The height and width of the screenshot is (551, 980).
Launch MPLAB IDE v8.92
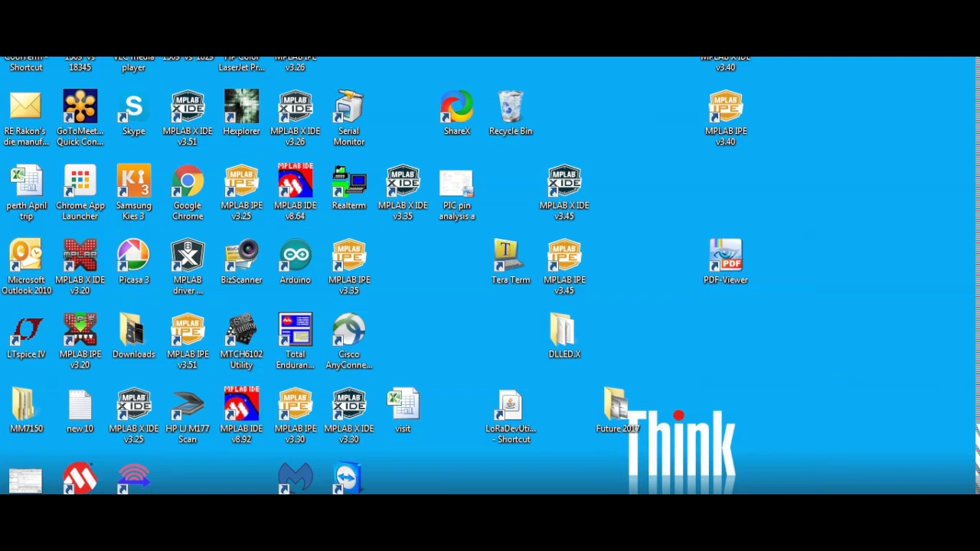(x=241, y=416)
